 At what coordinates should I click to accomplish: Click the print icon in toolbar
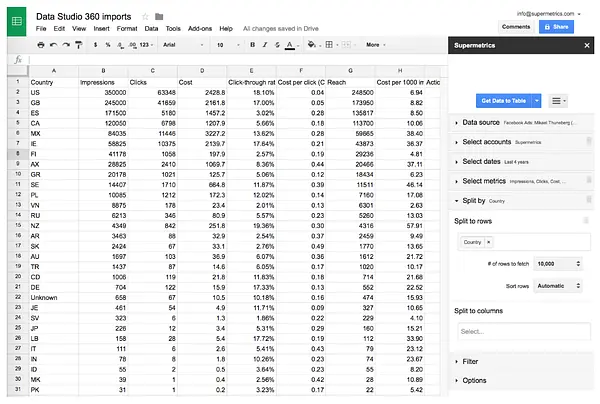click(x=41, y=45)
